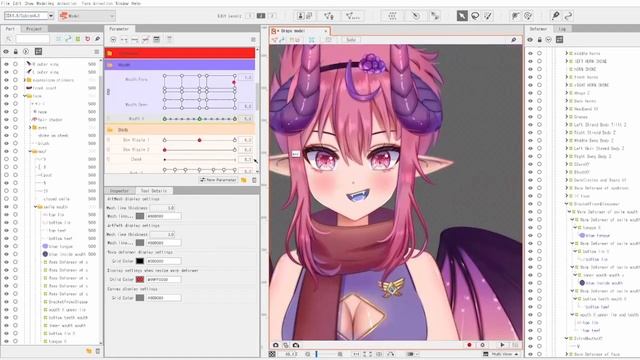The width and height of the screenshot is (640, 360).
Task: Click the search magnifier icon in Part panel
Action: click(x=9, y=39)
